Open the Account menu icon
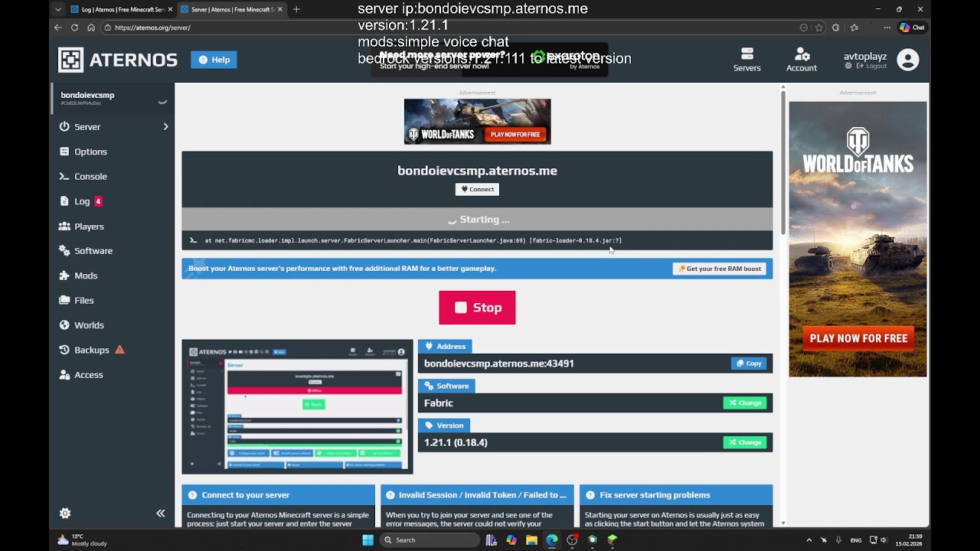 tap(802, 60)
